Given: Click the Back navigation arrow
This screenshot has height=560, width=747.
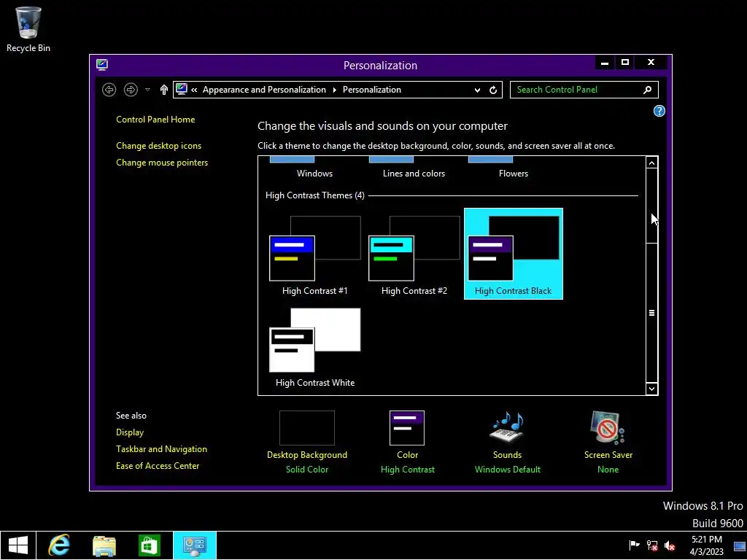Looking at the screenshot, I should point(109,90).
